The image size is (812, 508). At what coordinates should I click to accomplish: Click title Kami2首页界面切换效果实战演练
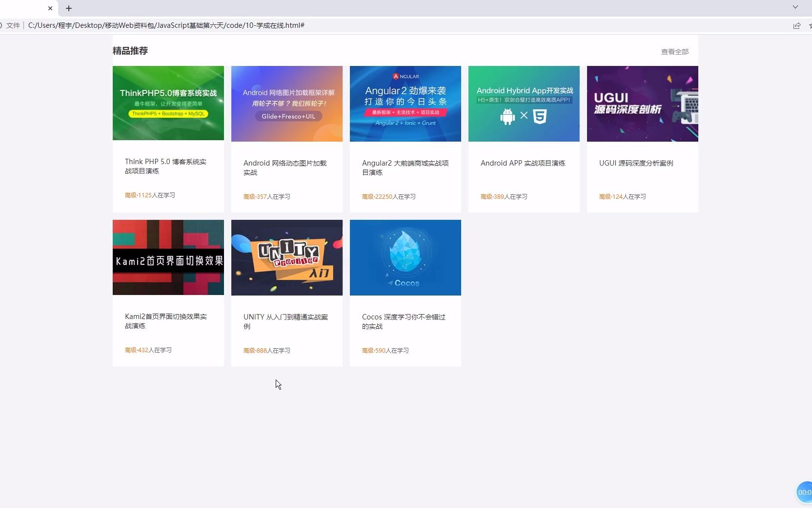pos(166,321)
